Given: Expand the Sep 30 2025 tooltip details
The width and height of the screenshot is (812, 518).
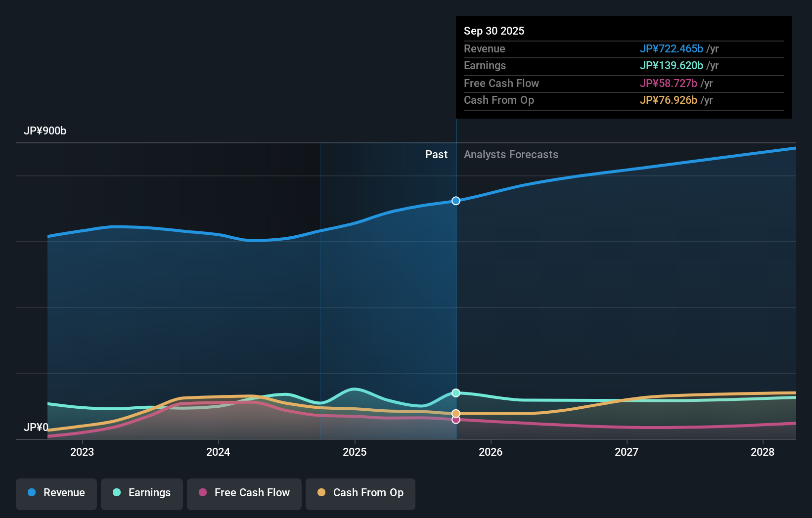Looking at the screenshot, I should tap(494, 31).
